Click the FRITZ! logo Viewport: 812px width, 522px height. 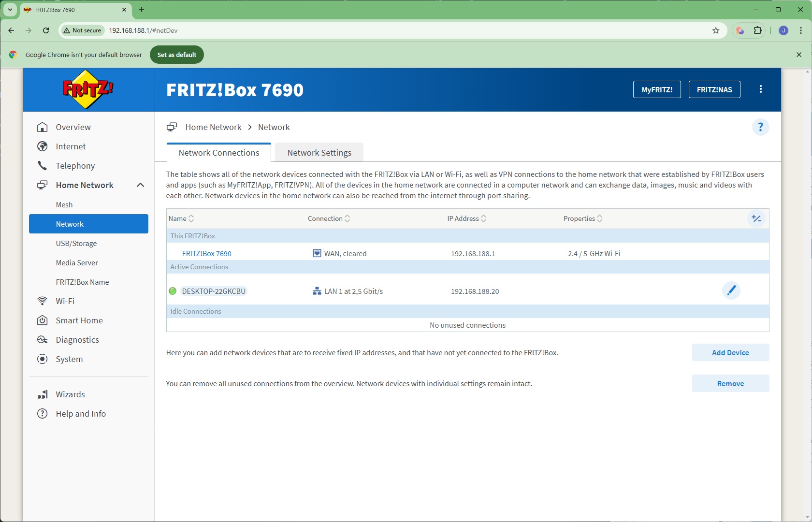tap(88, 89)
